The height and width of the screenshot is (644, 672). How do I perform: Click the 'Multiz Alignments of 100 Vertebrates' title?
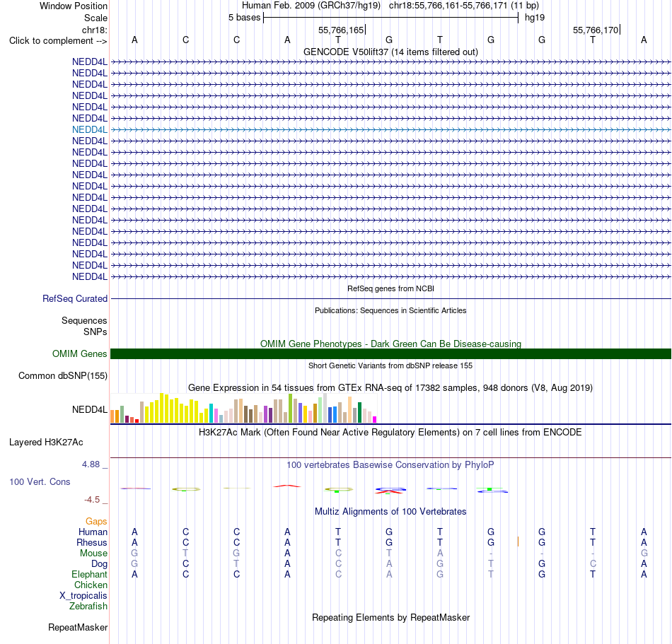click(x=390, y=511)
